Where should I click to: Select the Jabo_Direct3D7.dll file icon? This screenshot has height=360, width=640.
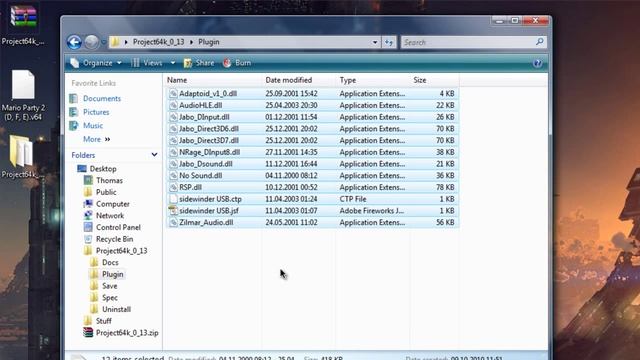pos(173,140)
